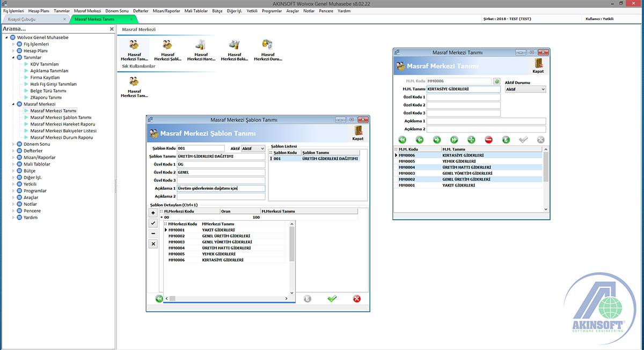Viewport: 644px width, 350px height.
Task: Click red cancel icon in Şablon Tanımı window
Action: [357, 299]
